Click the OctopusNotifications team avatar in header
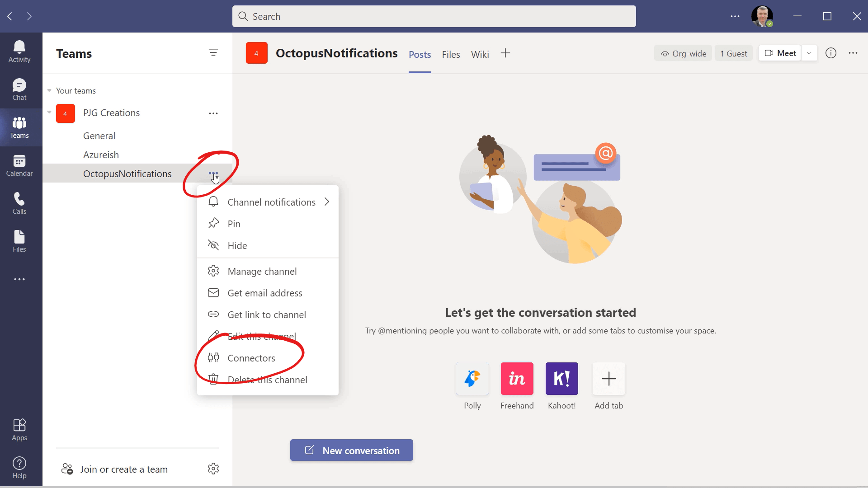This screenshot has height=488, width=868. click(257, 53)
